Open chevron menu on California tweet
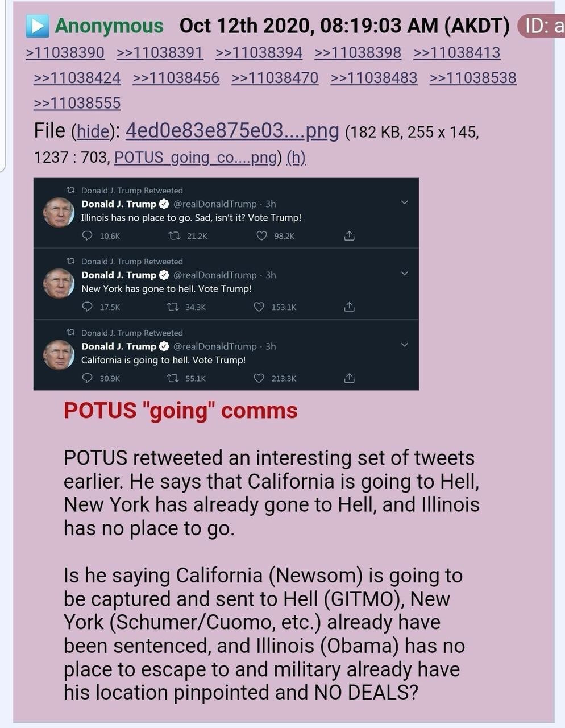565x728 pixels. [405, 345]
